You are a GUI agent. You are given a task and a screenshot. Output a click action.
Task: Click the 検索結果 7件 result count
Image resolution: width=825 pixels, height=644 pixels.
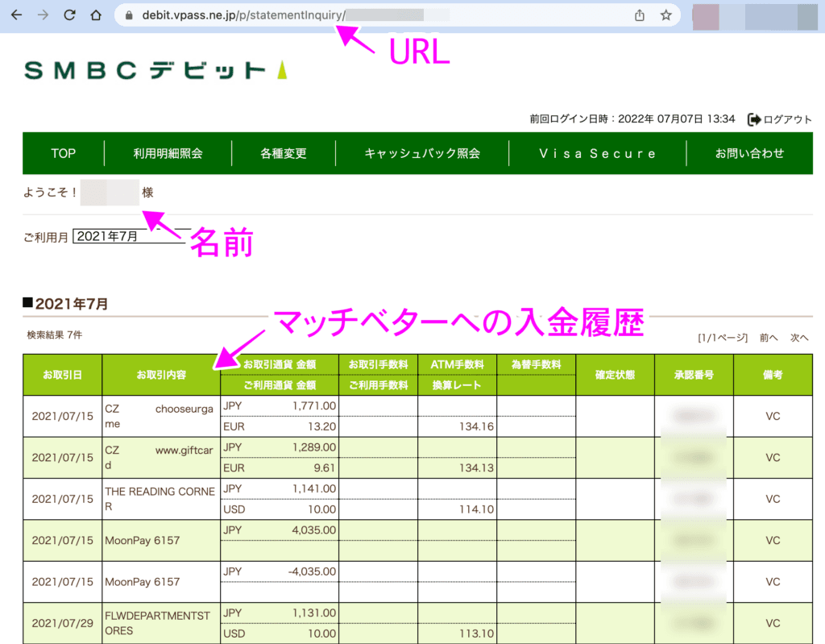(x=55, y=335)
